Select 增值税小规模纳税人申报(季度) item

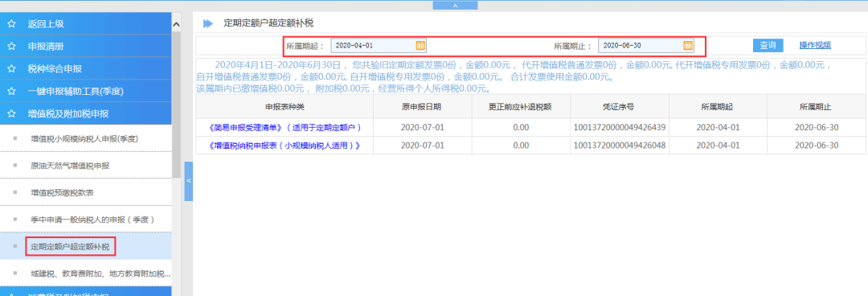click(86, 138)
